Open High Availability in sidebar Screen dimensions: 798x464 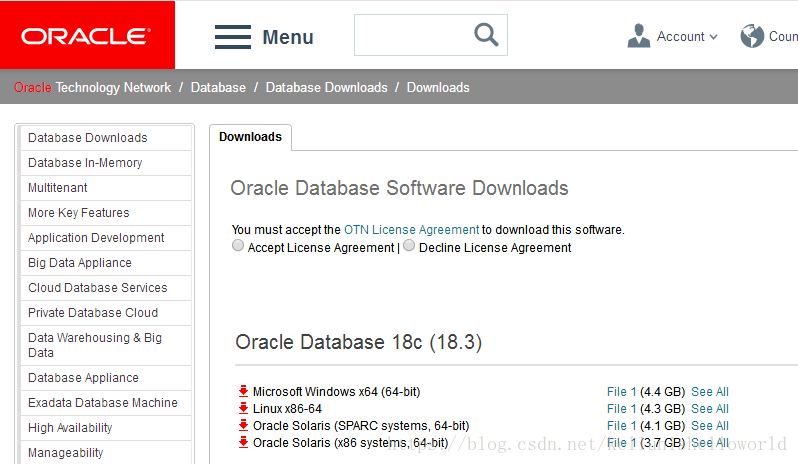[x=105, y=427]
